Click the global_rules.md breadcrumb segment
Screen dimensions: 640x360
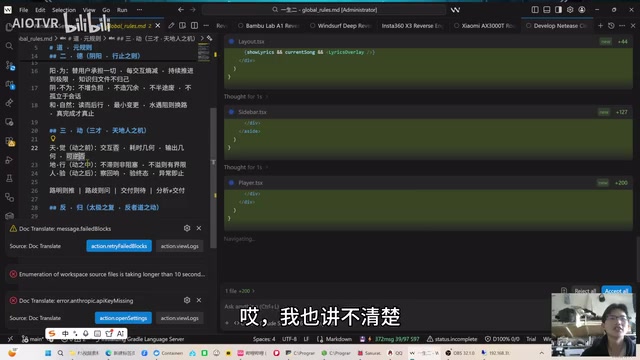point(36,38)
